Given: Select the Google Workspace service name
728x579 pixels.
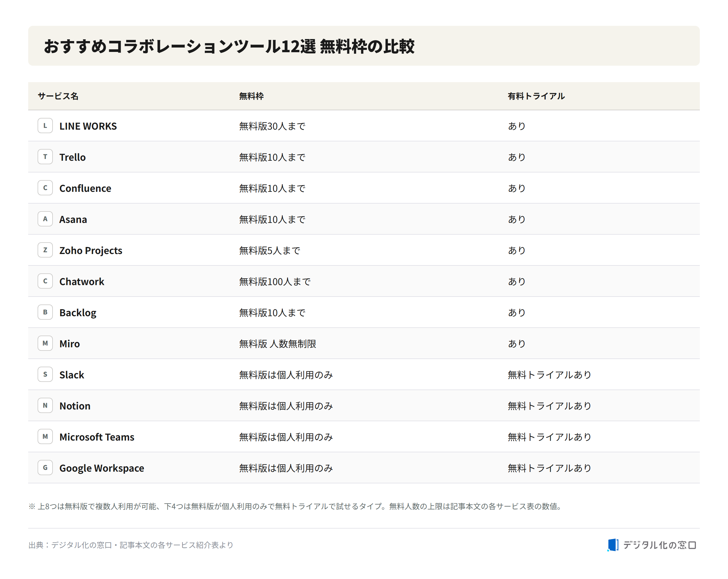Looking at the screenshot, I should (102, 468).
